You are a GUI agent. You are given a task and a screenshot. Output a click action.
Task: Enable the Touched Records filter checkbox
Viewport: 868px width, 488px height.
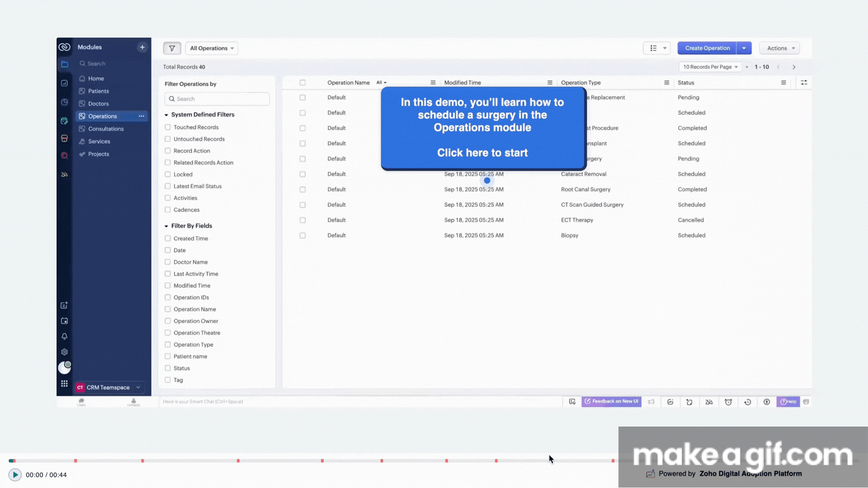tap(168, 127)
